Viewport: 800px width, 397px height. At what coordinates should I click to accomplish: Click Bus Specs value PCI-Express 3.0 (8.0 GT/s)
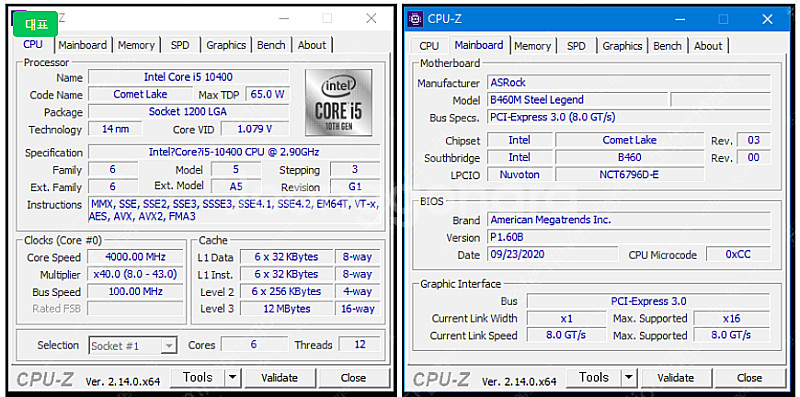629,117
